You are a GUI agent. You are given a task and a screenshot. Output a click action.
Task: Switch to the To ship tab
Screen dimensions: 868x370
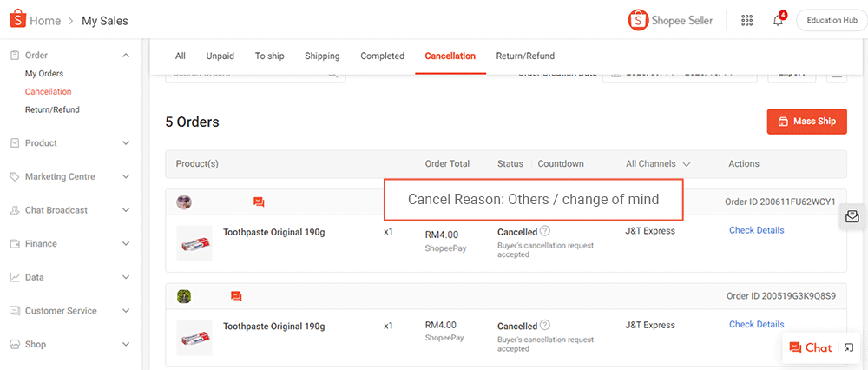[270, 56]
